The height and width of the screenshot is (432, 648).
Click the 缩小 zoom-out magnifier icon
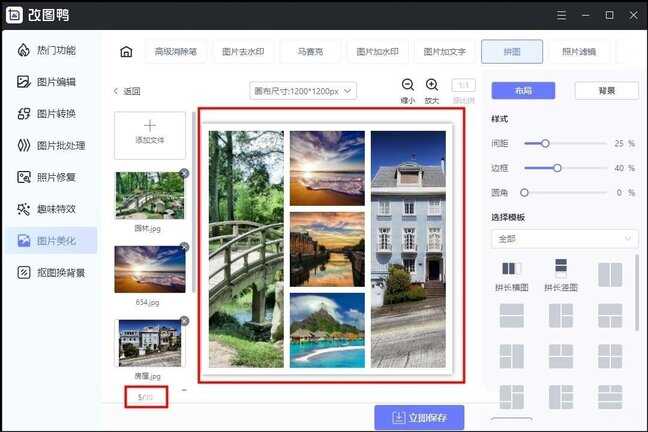408,85
